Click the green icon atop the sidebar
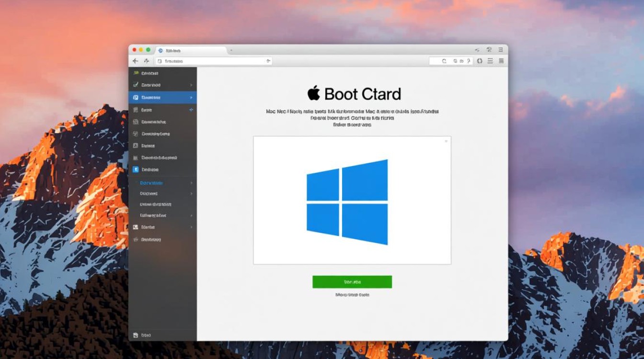The height and width of the screenshot is (359, 644). (x=136, y=73)
